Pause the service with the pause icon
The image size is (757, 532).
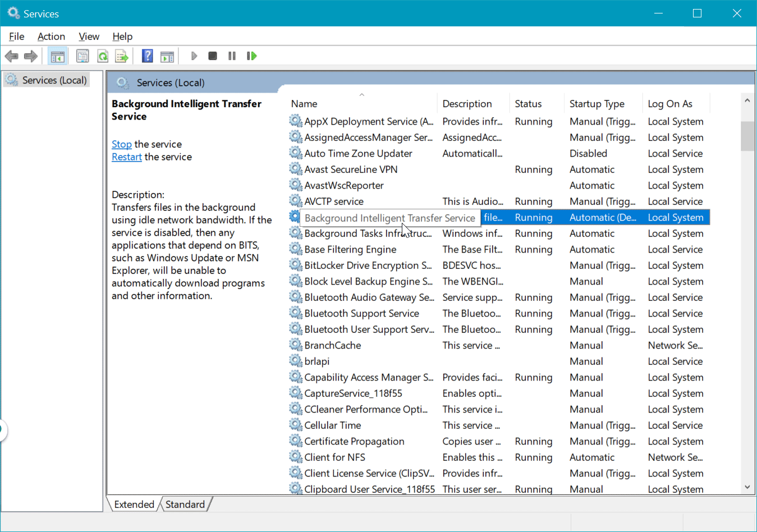pos(232,56)
